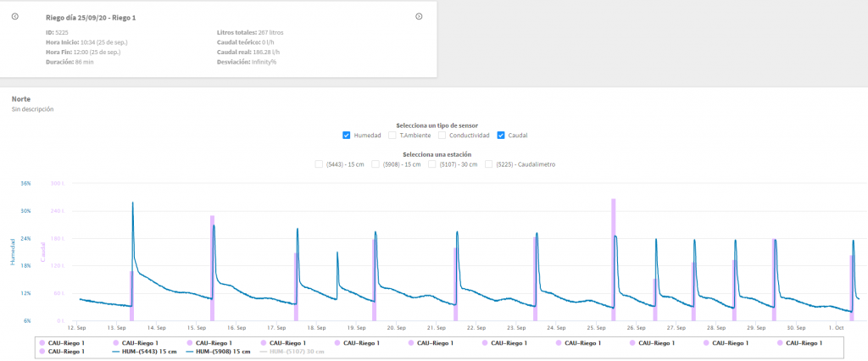The height and width of the screenshot is (361, 868).
Task: Select station (5107) - 30 cm checkbox
Action: 431,164
